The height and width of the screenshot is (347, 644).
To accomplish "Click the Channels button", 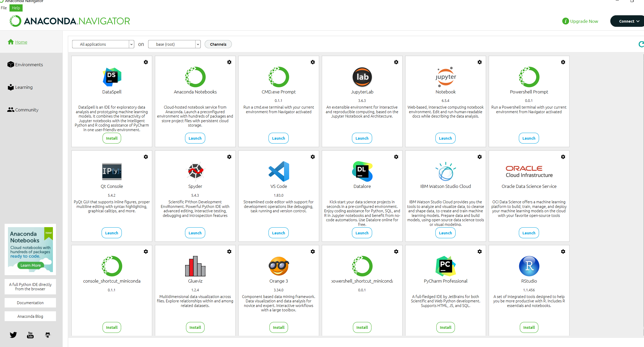I will [218, 44].
